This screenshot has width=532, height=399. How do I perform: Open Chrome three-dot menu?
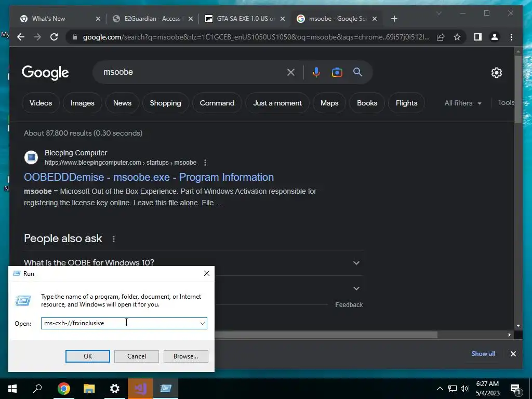pos(511,37)
